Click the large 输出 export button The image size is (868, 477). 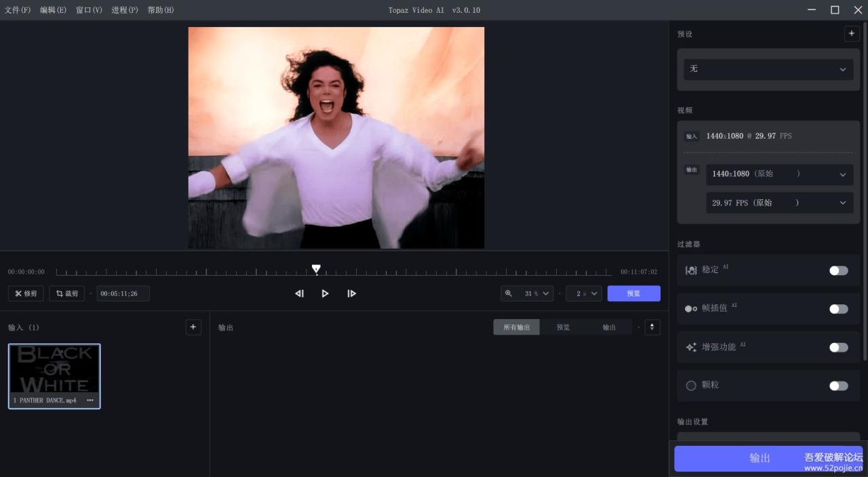tap(759, 458)
